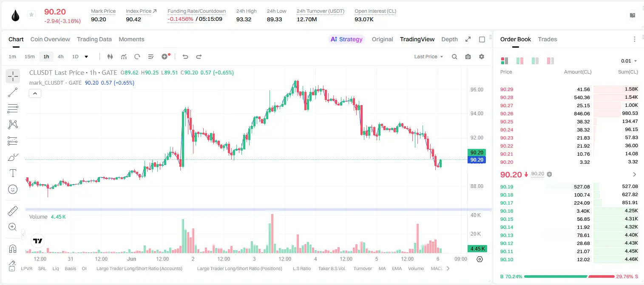Image resolution: width=644 pixels, height=285 pixels.
Task: Activate the magnet snapping tool
Action: tap(13, 248)
